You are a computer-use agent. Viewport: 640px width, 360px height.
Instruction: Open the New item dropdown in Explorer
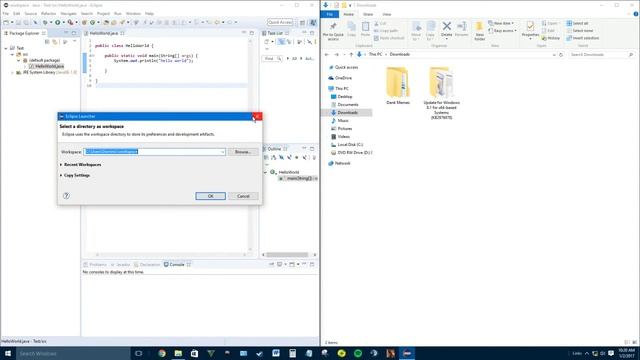(x=501, y=23)
